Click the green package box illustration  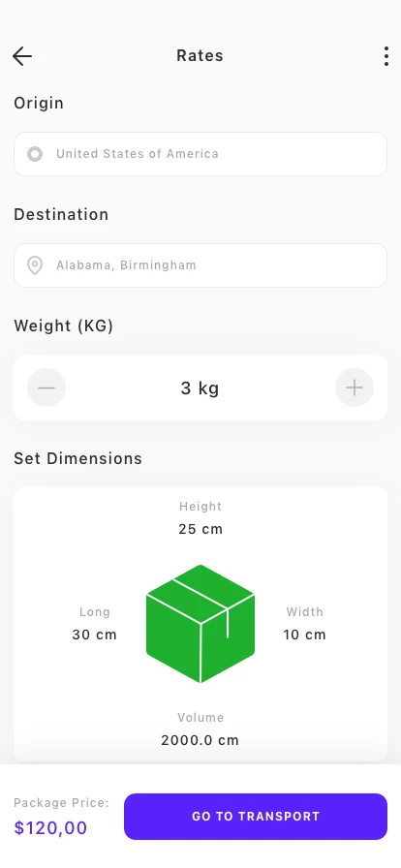pyautogui.click(x=200, y=623)
